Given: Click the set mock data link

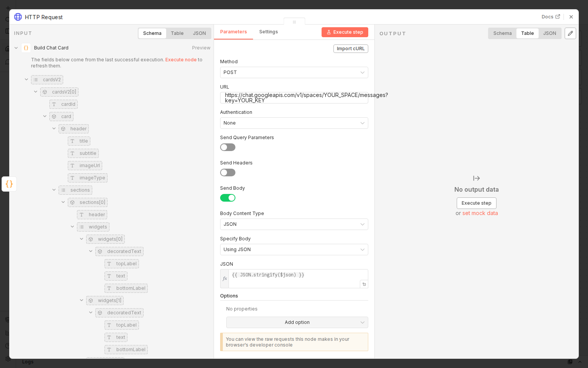Looking at the screenshot, I should click(x=480, y=213).
